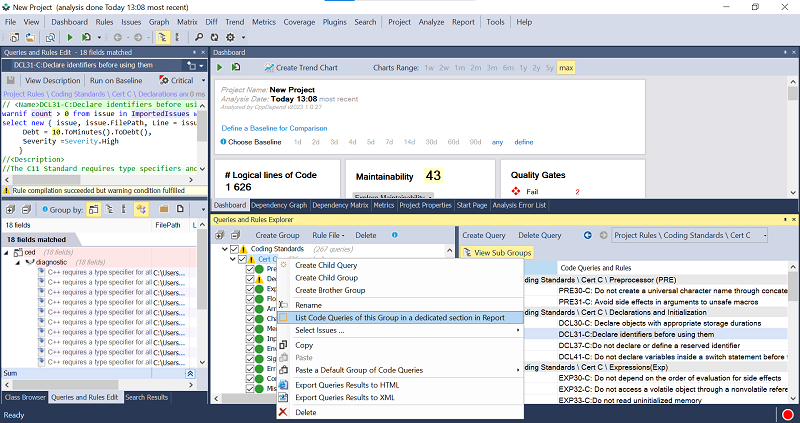Click the View Sub Groups button
This screenshot has height=423, width=800.
(497, 253)
